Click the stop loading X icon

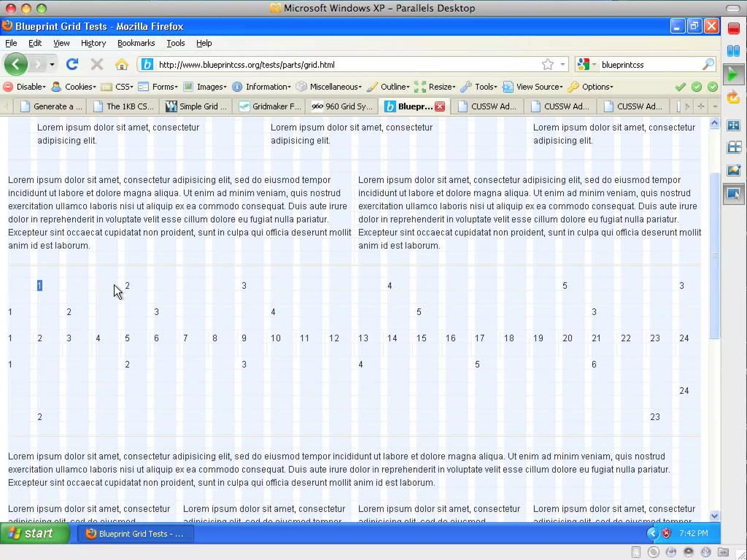pos(97,65)
